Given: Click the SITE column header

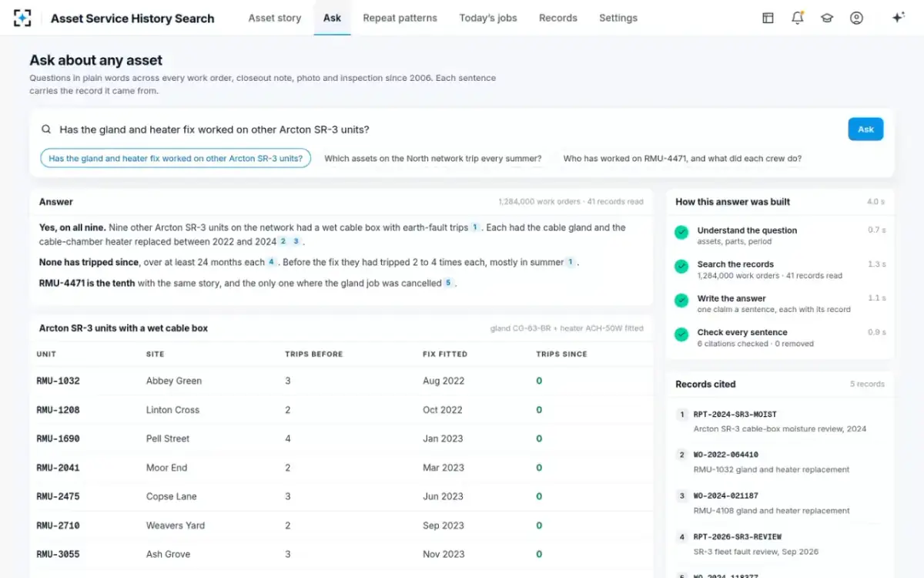Looking at the screenshot, I should [155, 354].
